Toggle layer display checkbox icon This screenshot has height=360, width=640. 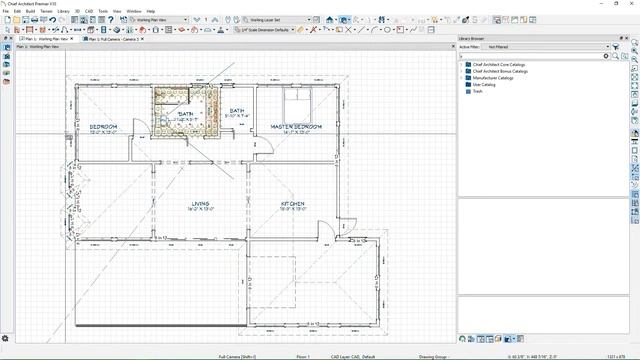coord(316,20)
